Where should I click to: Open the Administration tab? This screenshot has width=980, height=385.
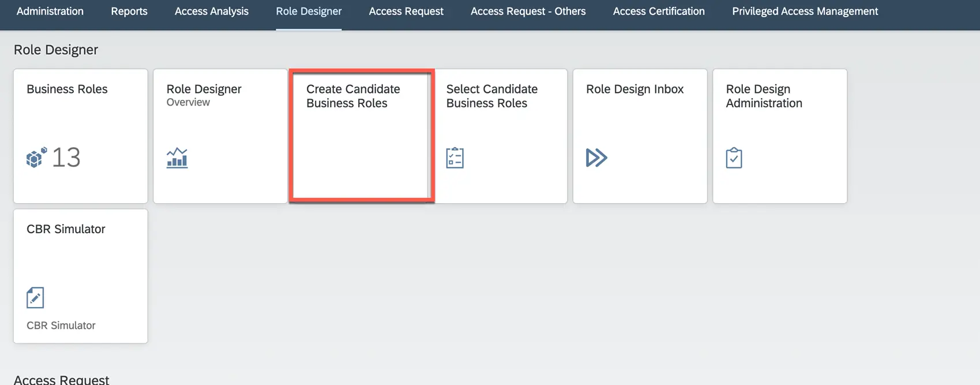(50, 12)
